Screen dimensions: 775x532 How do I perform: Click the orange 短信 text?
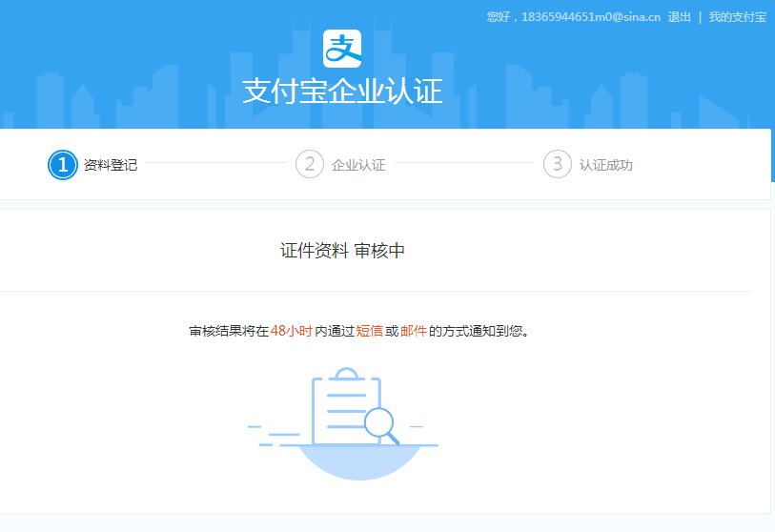369,331
